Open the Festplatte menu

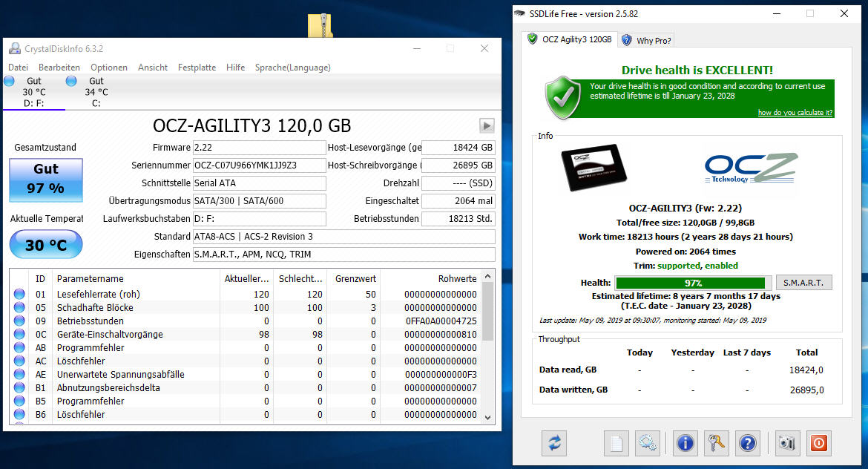click(197, 67)
